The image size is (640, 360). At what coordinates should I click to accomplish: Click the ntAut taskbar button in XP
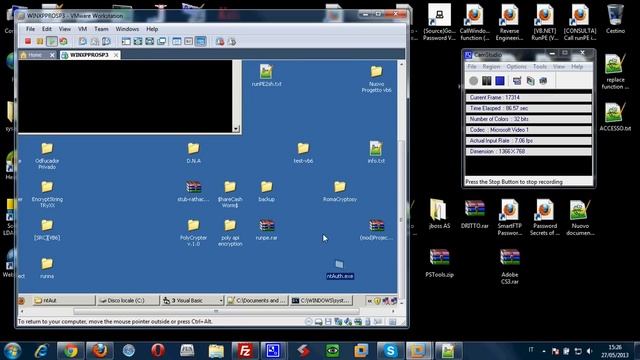tap(63, 300)
